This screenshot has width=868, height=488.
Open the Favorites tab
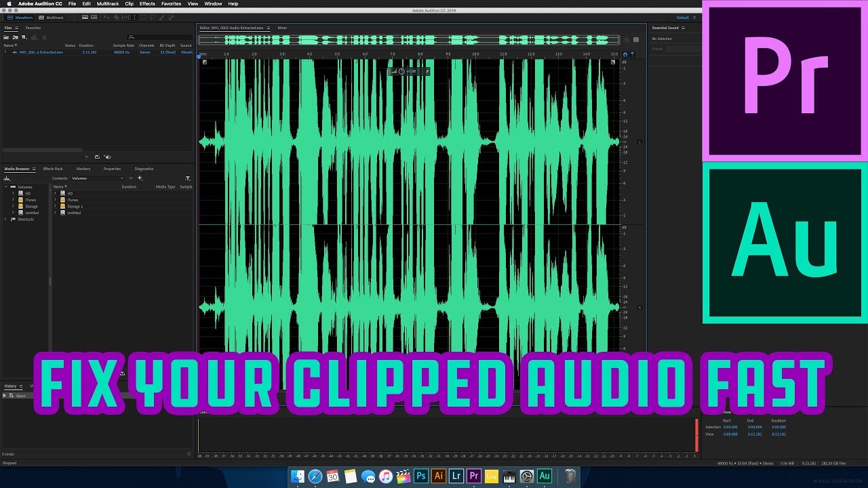[x=33, y=28]
